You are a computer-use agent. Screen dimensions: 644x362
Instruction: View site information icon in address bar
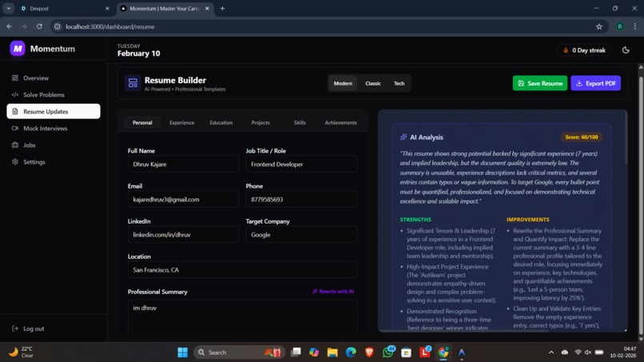tap(58, 26)
